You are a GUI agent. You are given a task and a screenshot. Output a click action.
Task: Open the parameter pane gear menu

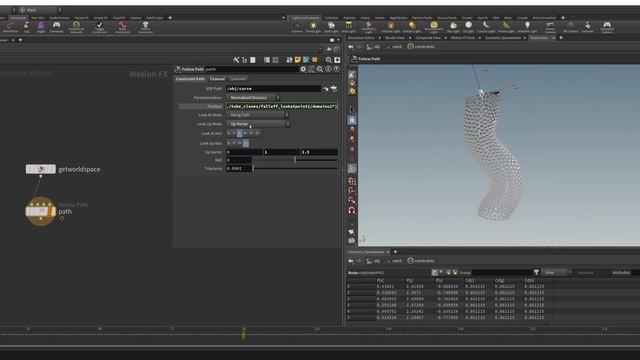pos(303,69)
